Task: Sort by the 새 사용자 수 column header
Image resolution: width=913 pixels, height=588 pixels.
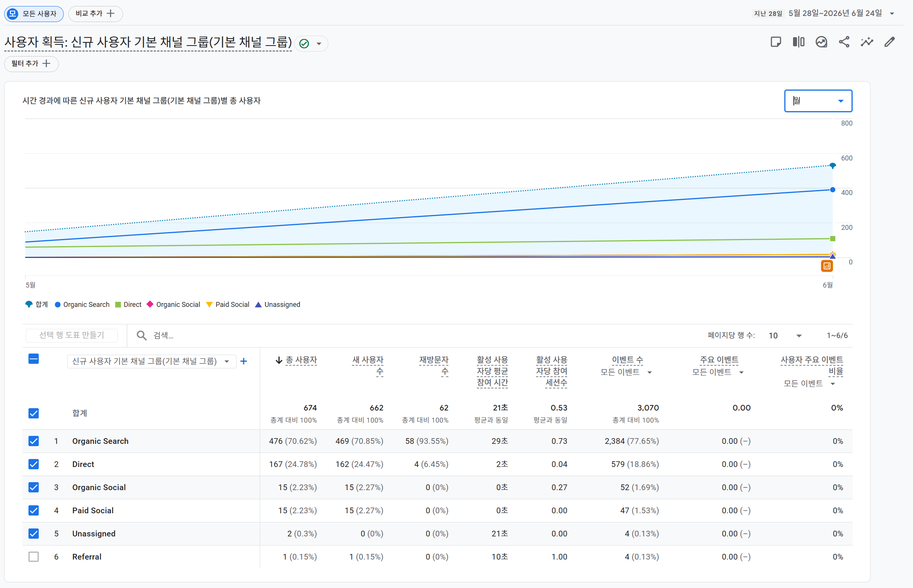Action: pyautogui.click(x=367, y=365)
